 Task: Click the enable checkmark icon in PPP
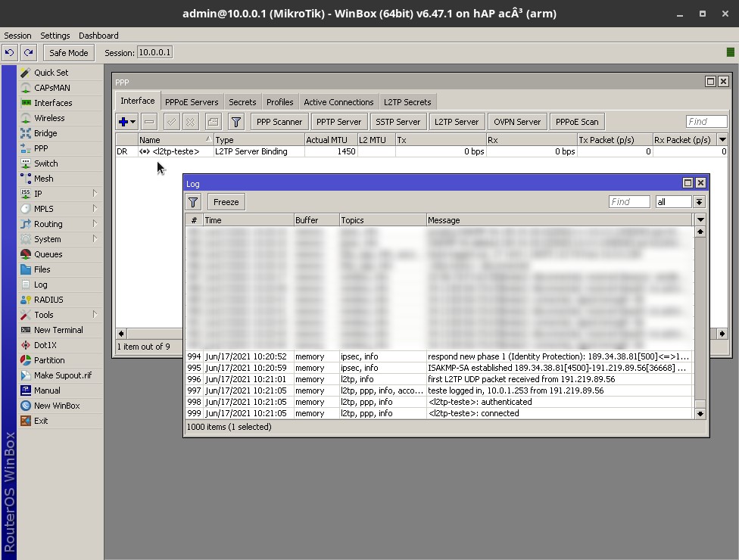172,122
